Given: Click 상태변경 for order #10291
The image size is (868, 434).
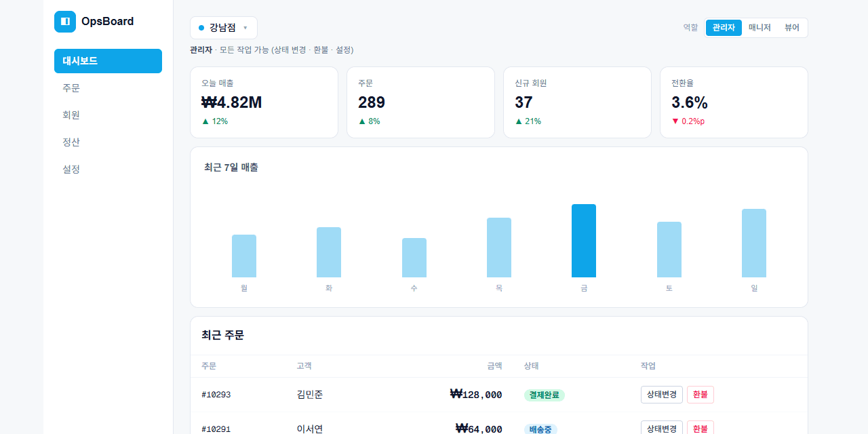Looking at the screenshot, I should (662, 429).
